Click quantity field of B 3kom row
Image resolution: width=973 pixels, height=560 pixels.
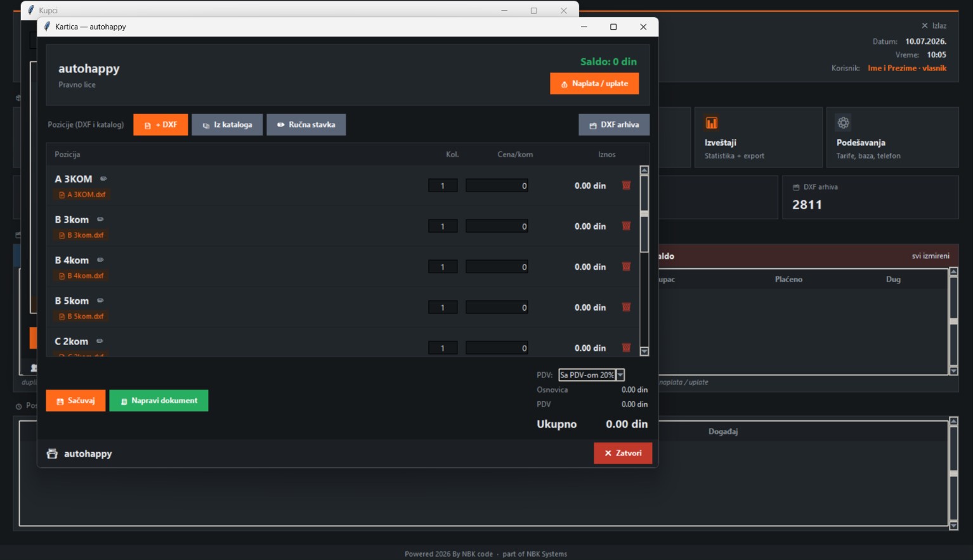[x=443, y=226]
